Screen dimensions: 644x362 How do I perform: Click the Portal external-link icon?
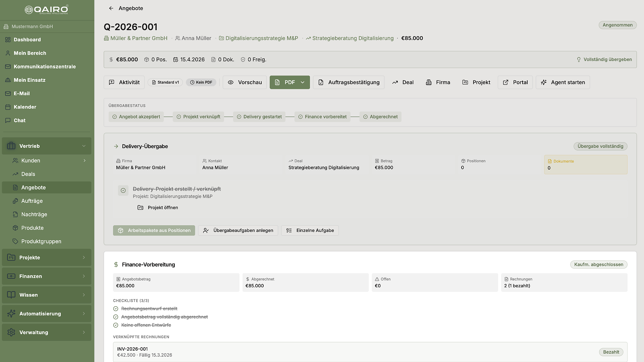[x=506, y=82]
